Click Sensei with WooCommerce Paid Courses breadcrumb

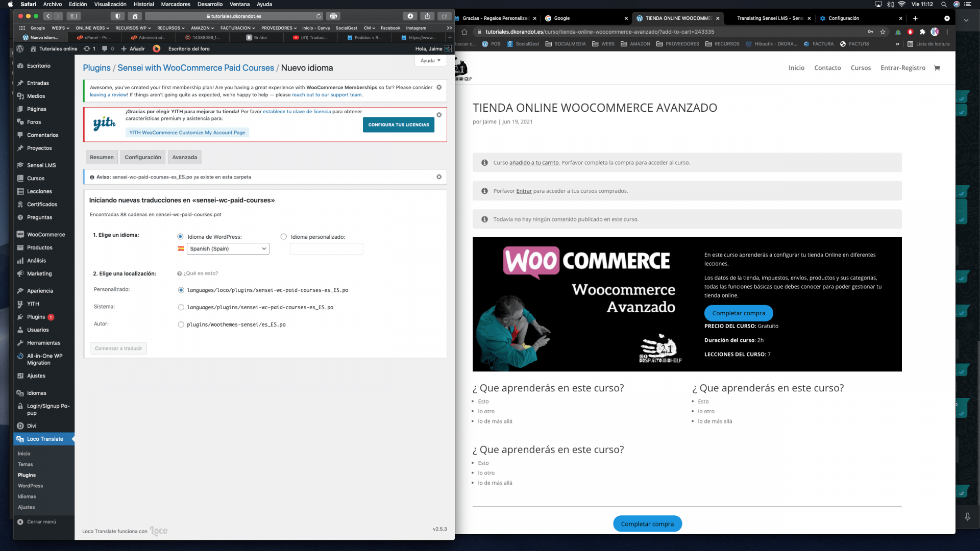coord(195,68)
